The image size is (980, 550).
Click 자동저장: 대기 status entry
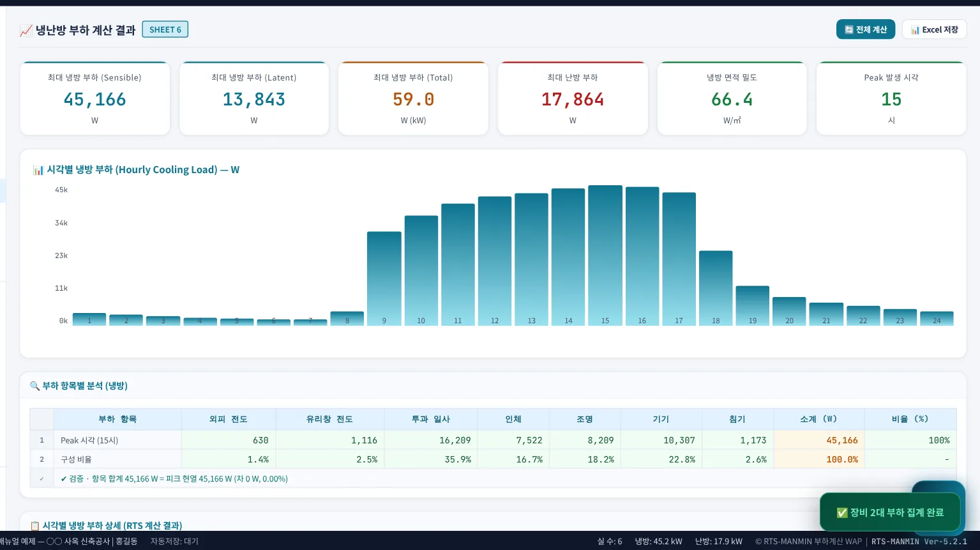[174, 541]
